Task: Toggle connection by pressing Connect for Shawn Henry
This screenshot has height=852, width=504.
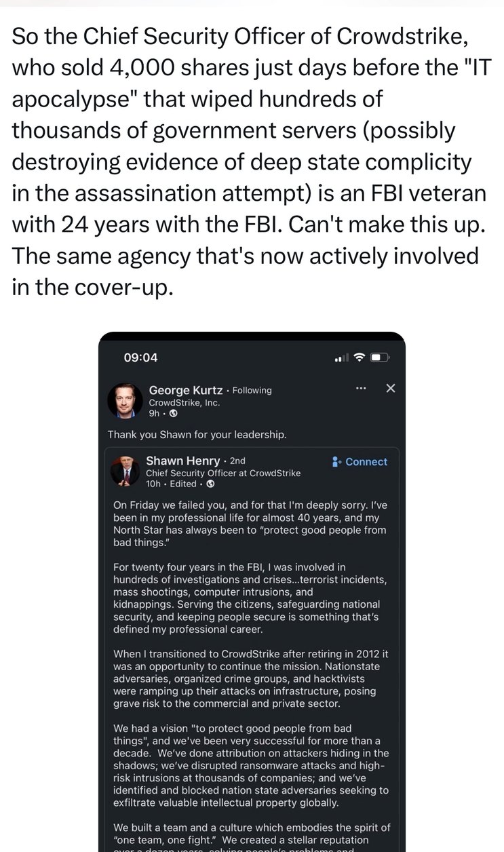Action: pyautogui.click(x=365, y=461)
